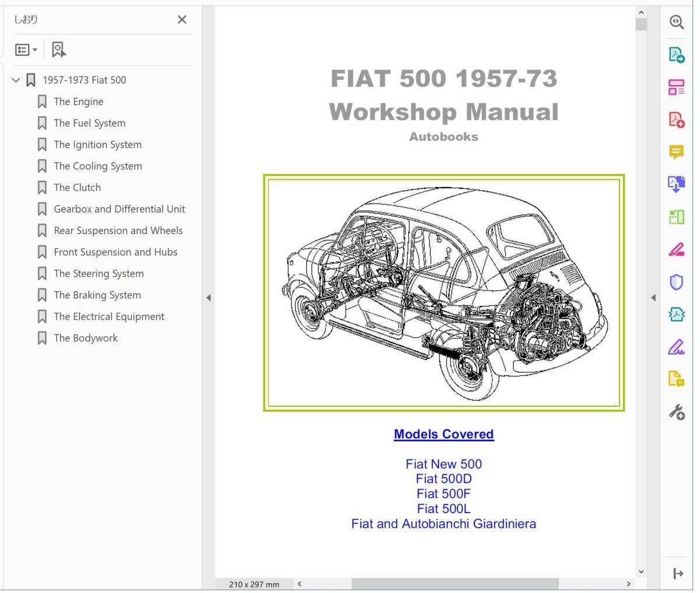This screenshot has height=593, width=700.
Task: Go to The Clutch bookmark
Action: (77, 187)
